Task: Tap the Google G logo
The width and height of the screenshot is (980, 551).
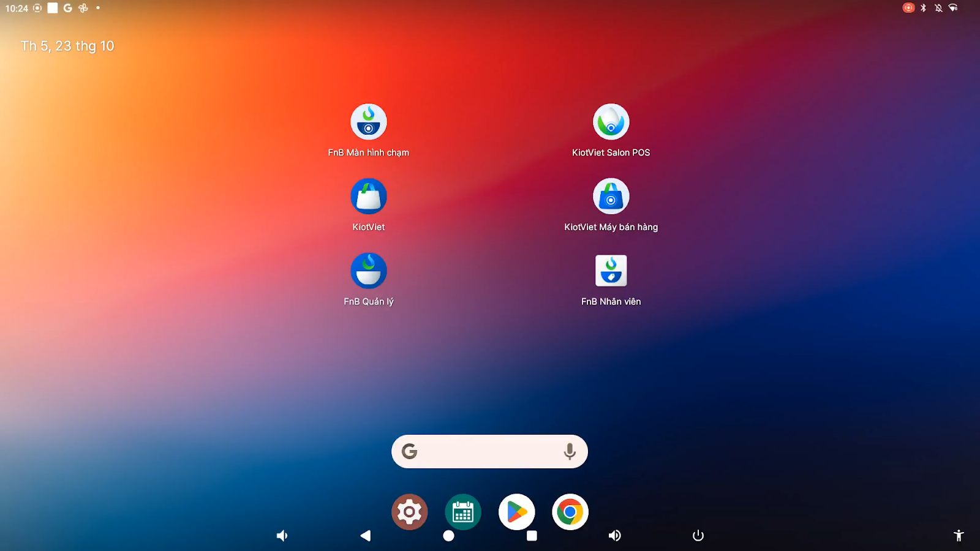Action: pos(410,452)
